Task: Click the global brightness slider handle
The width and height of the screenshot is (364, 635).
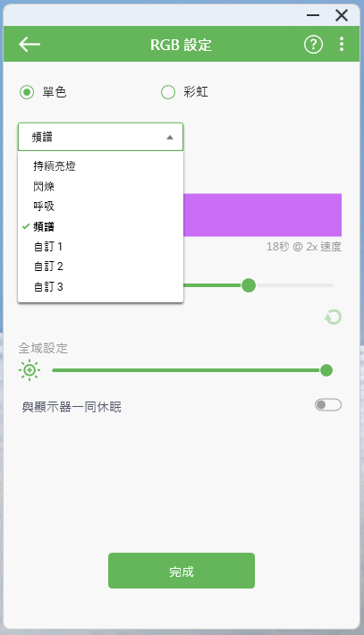Action: [x=326, y=370]
